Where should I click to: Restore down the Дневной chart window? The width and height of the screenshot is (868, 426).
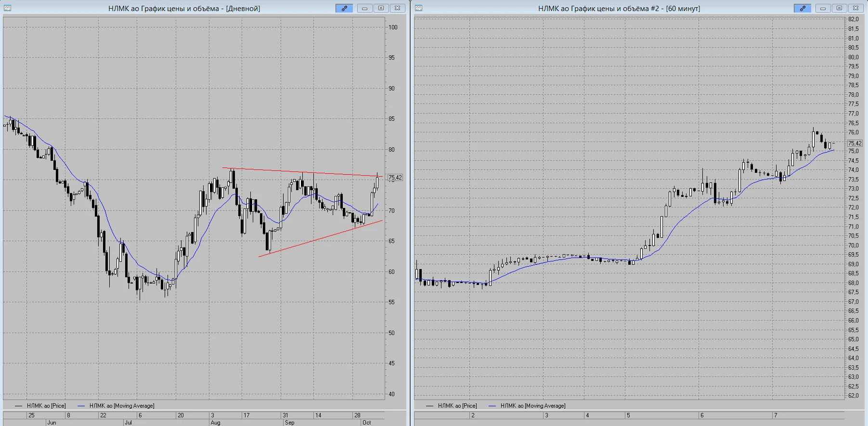[x=381, y=8]
